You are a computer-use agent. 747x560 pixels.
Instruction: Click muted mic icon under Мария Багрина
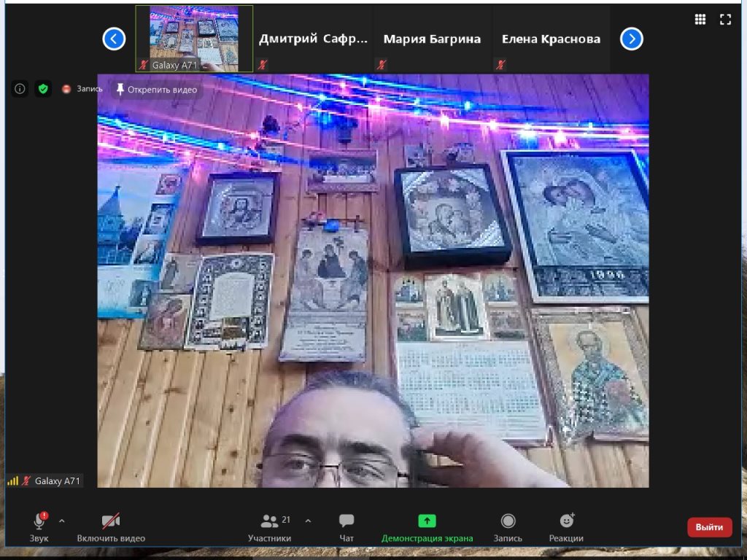pyautogui.click(x=381, y=65)
